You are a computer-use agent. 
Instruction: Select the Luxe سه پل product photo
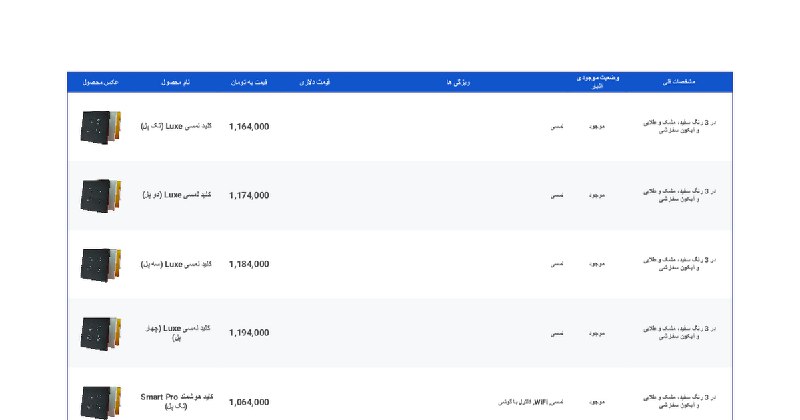point(100,264)
